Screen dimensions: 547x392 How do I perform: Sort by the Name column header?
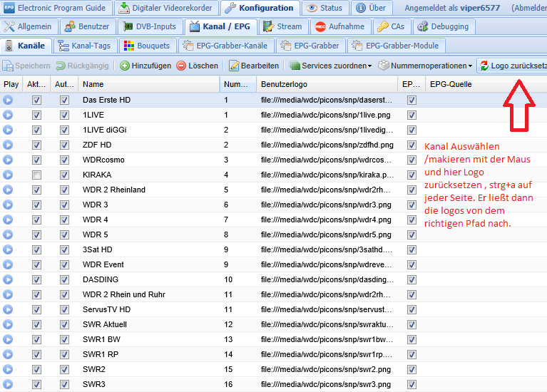149,84
